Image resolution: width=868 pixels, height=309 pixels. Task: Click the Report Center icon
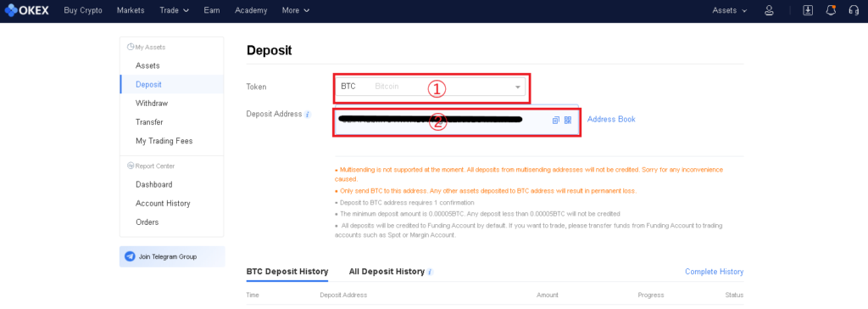131,166
